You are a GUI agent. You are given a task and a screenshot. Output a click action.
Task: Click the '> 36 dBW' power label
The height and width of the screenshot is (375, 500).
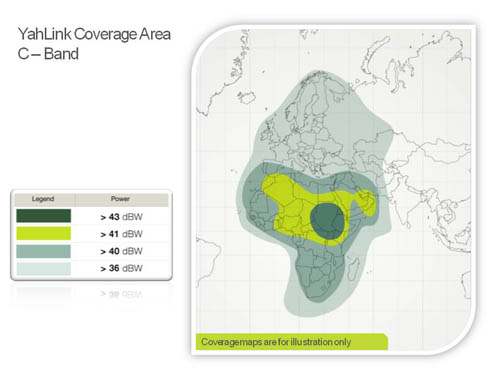[121, 268]
